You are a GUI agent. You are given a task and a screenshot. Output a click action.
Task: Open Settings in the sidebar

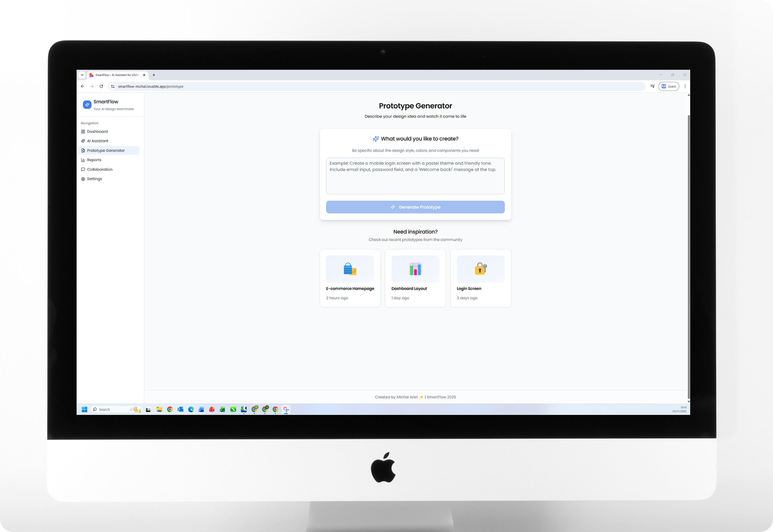pyautogui.click(x=94, y=179)
